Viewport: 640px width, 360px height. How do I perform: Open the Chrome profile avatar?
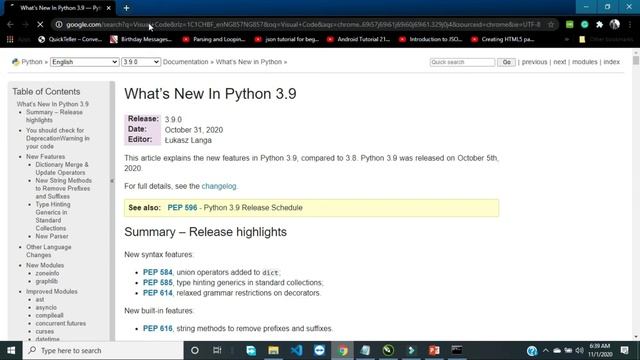click(x=614, y=24)
